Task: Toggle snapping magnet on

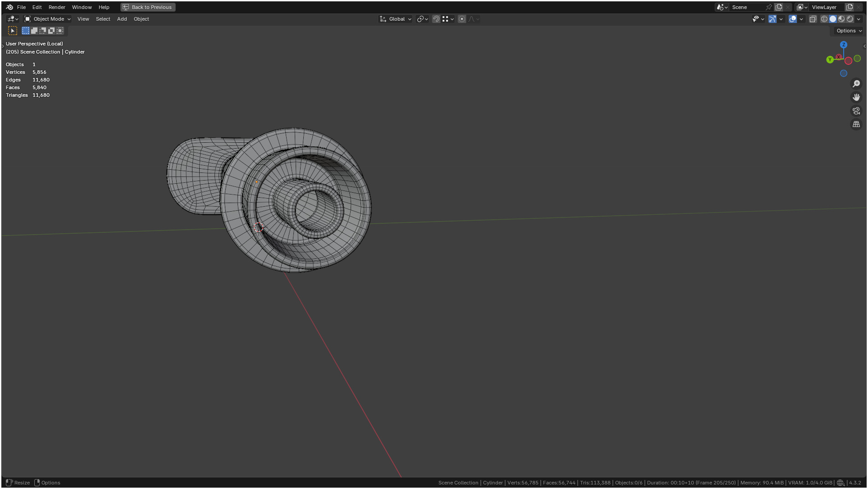Action: 436,19
